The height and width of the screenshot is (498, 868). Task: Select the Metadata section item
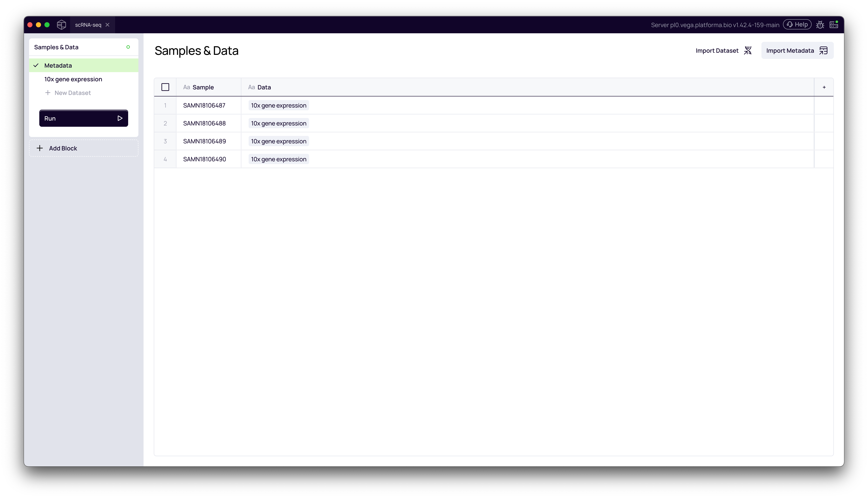pos(58,65)
